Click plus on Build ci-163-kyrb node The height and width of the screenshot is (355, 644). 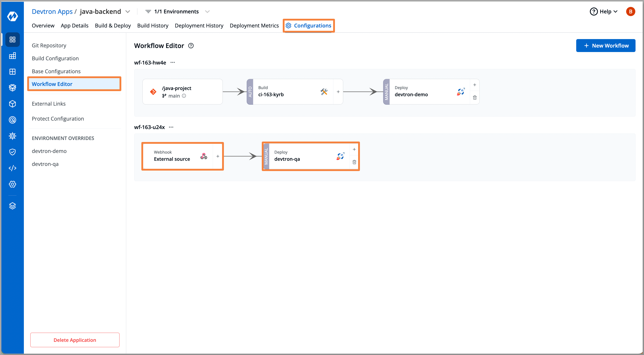point(338,92)
